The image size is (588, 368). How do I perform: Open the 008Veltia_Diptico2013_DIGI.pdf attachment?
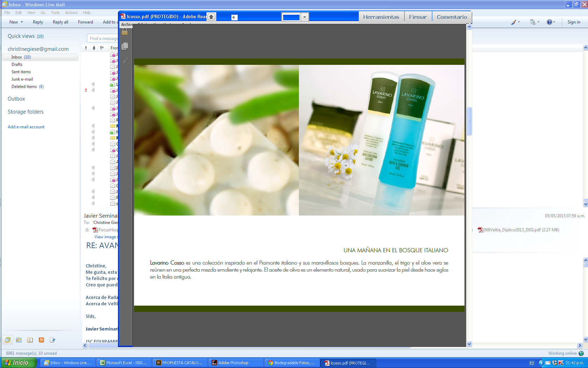click(x=518, y=230)
